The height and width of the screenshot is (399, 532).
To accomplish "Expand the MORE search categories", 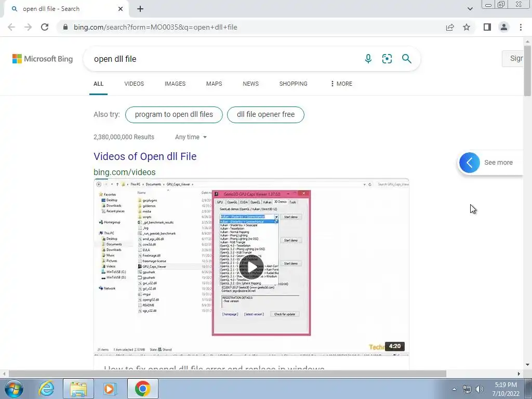I will 341,84.
